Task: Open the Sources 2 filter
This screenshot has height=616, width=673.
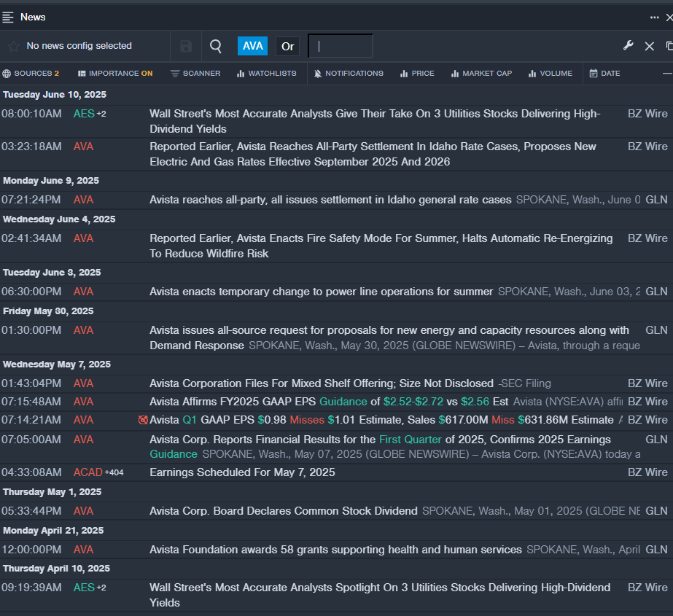Action: click(31, 74)
